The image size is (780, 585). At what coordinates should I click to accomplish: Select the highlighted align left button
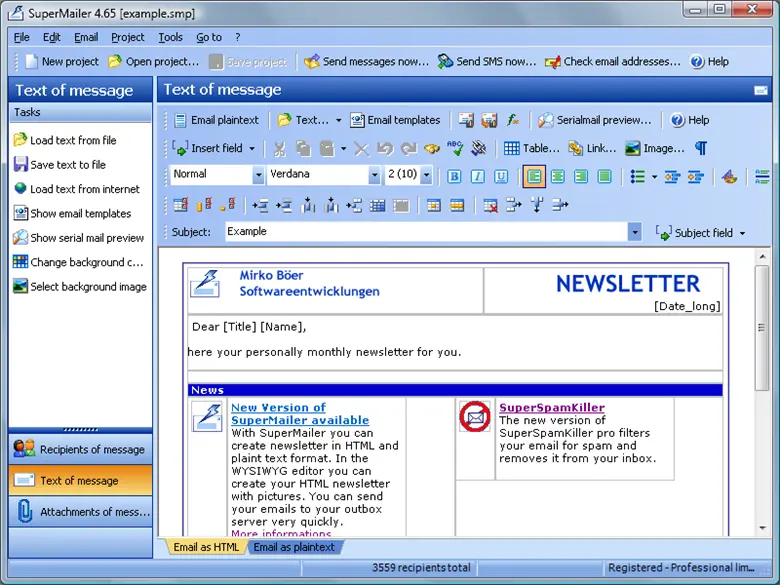click(534, 177)
